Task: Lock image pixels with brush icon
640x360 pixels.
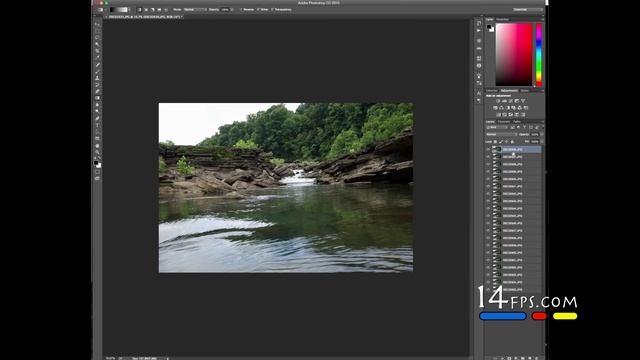Action: [501, 142]
